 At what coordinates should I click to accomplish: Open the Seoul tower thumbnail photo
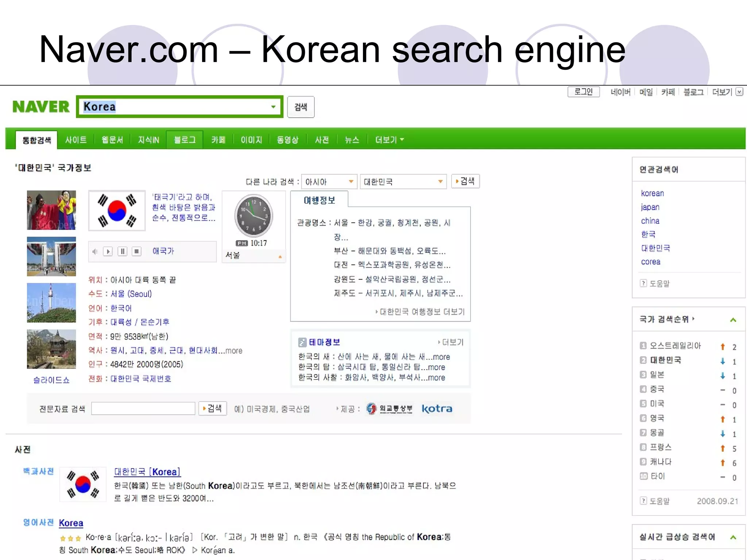pos(51,303)
